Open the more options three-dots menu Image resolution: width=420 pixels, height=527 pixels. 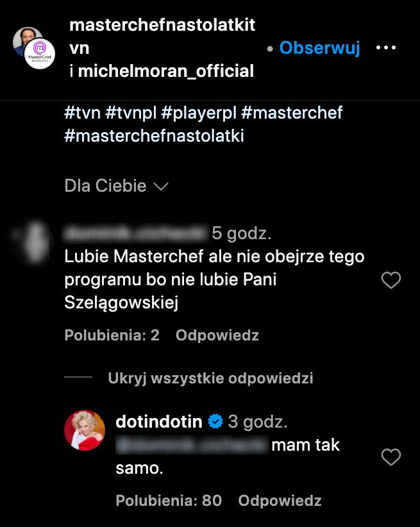pos(385,48)
